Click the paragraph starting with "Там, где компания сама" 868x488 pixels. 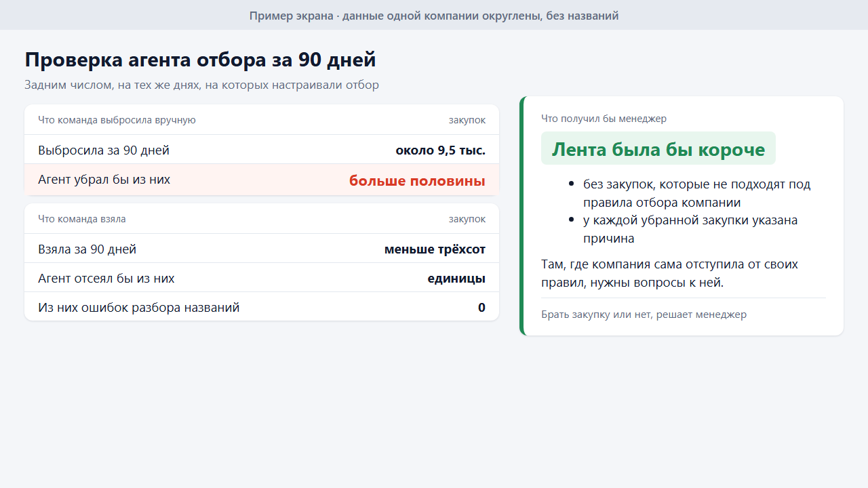click(x=669, y=273)
